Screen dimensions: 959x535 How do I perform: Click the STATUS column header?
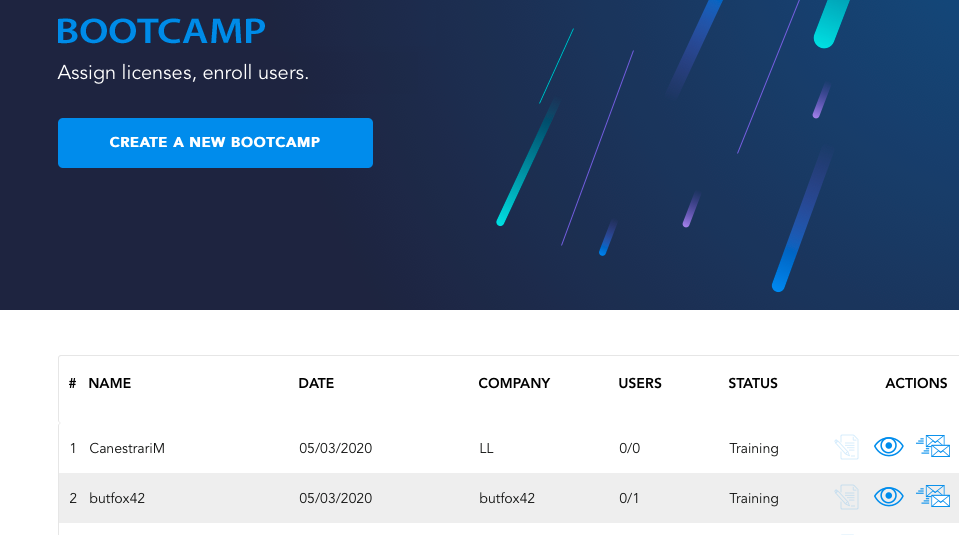coord(753,383)
